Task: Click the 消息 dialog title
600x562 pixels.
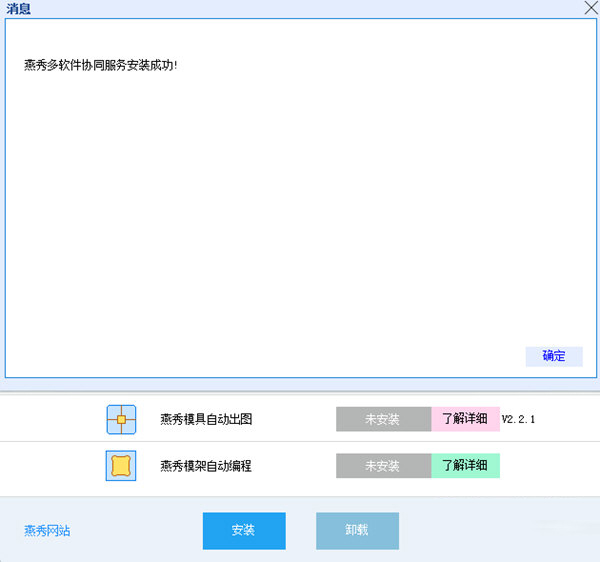Action: tap(18, 8)
